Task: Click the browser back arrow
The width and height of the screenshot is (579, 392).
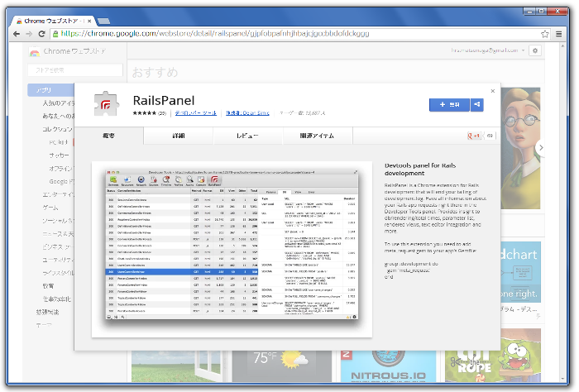Action: [17, 34]
